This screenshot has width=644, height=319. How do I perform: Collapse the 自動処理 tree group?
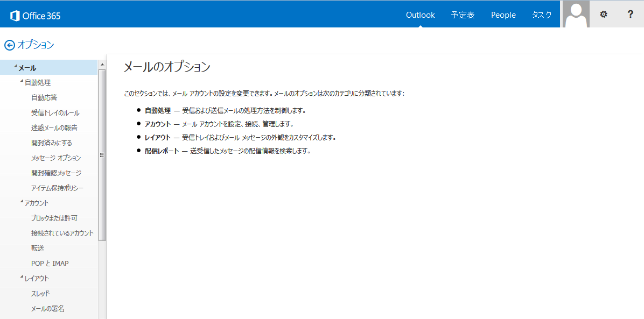[x=22, y=81]
